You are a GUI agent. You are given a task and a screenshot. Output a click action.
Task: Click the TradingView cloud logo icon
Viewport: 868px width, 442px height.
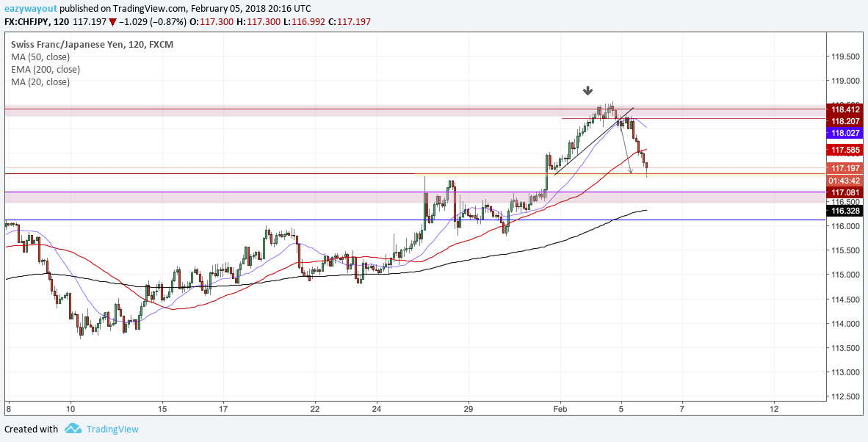73,429
